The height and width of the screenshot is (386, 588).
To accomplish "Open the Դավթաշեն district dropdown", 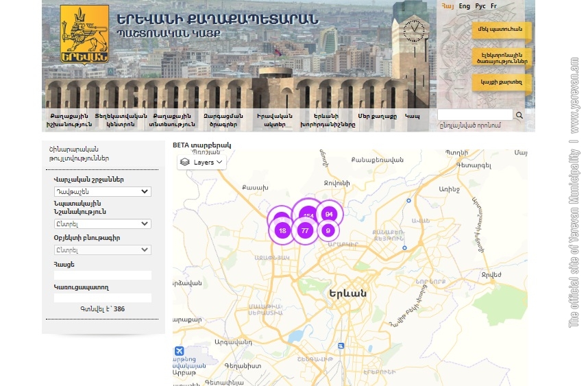I will [x=102, y=192].
